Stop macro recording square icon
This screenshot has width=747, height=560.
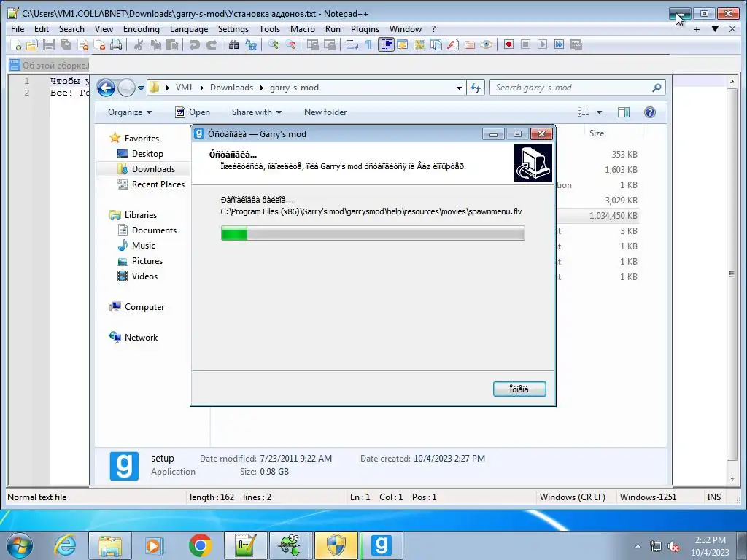(525, 44)
